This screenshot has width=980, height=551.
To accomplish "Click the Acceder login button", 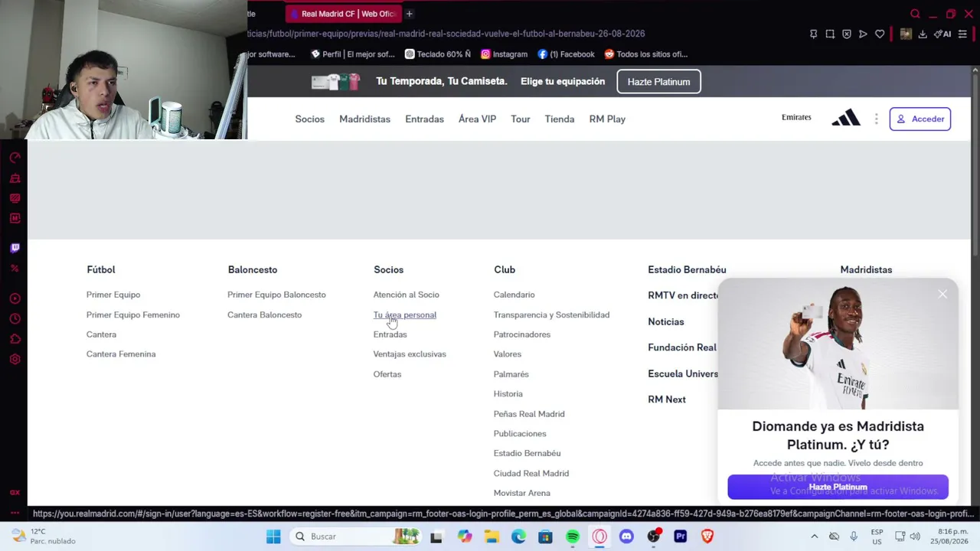I will [920, 119].
